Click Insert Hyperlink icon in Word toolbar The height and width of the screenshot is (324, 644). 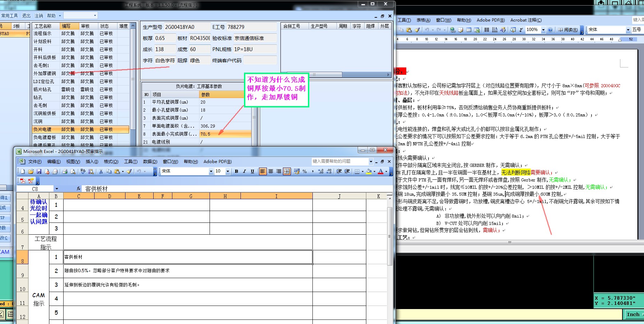point(453,30)
